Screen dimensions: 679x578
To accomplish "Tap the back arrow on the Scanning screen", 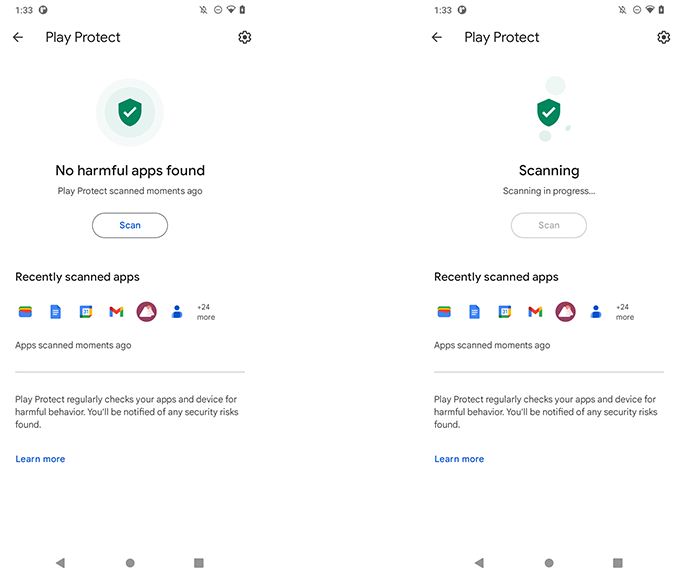I will point(437,37).
